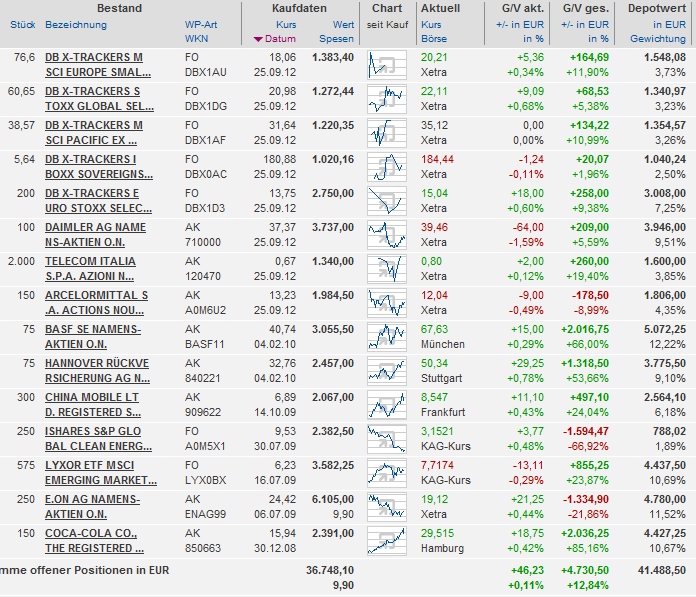Image resolution: width=696 pixels, height=597 pixels.
Task: Sort by purchase Kurs under Kaufdaten
Action: (286, 25)
